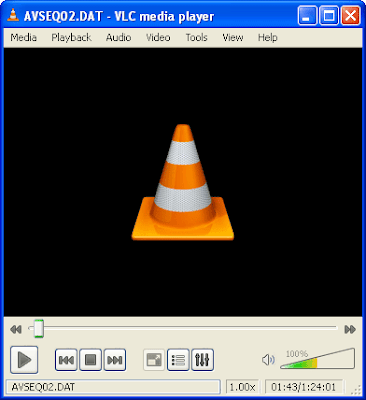The height and width of the screenshot is (400, 366).
Task: Click the fast-forward double-arrow icon
Action: pyautogui.click(x=350, y=329)
